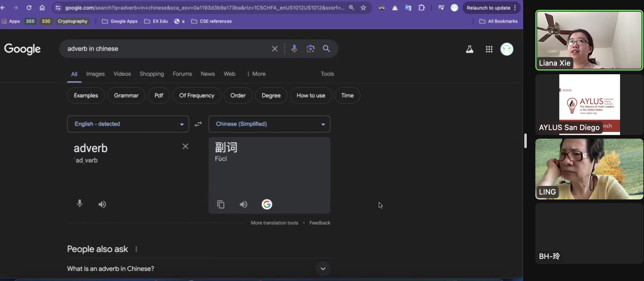Switch to Shopping tab
Screen dimensions: 644x281
[152, 74]
